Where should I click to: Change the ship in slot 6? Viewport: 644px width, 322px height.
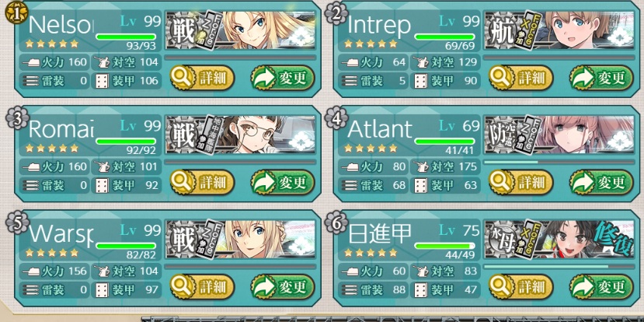tap(601, 287)
